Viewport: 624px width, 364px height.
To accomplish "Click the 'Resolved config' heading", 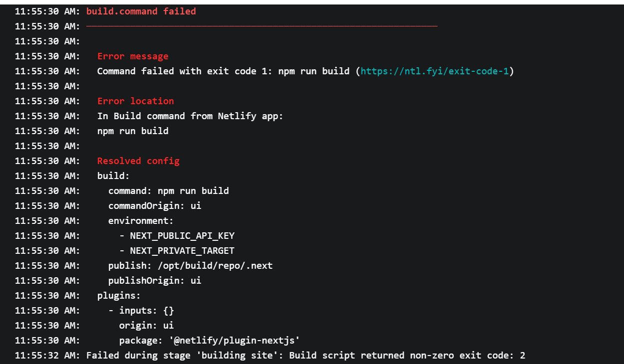I will pos(138,161).
